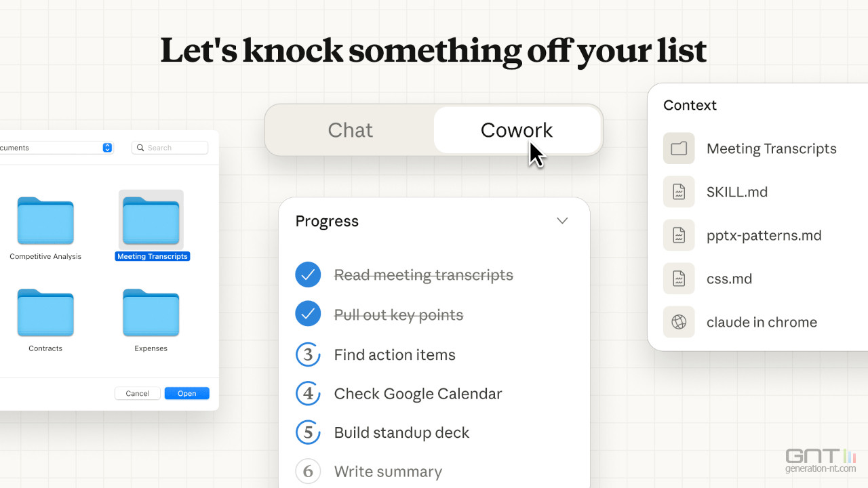Open the Contracts folder
Screen dimensions: 868x488
[x=45, y=312]
